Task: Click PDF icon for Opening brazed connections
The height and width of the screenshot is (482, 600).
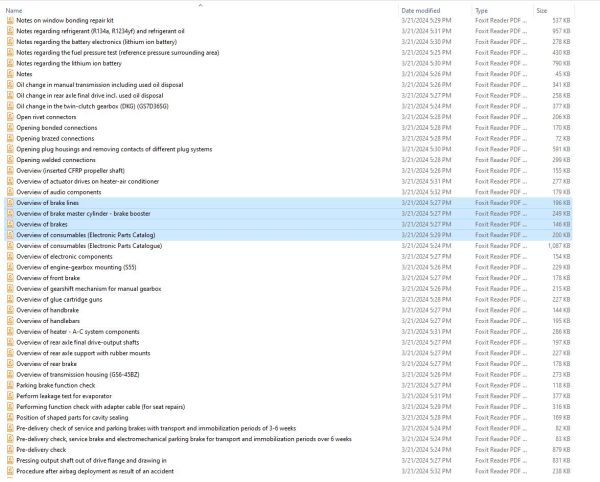Action: point(10,138)
